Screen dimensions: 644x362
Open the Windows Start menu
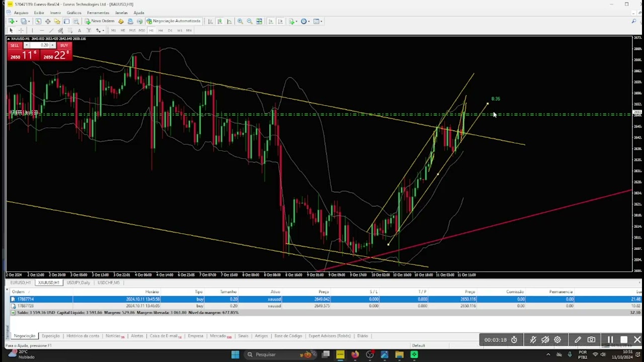coord(235,354)
